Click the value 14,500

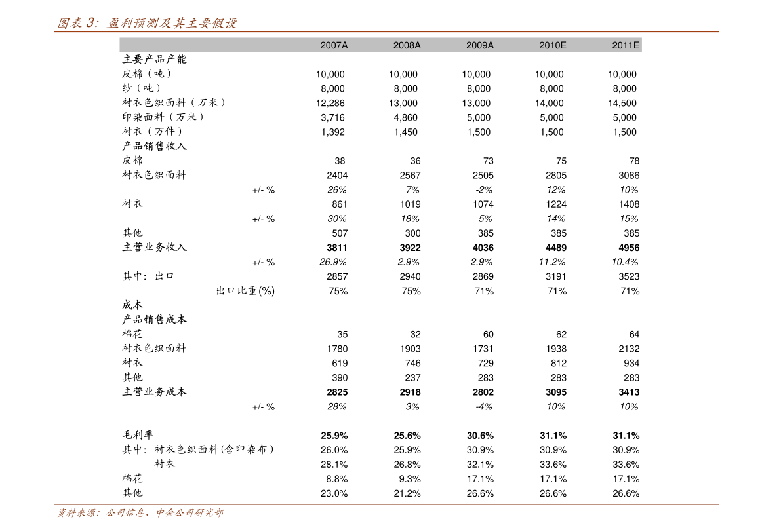tap(622, 103)
